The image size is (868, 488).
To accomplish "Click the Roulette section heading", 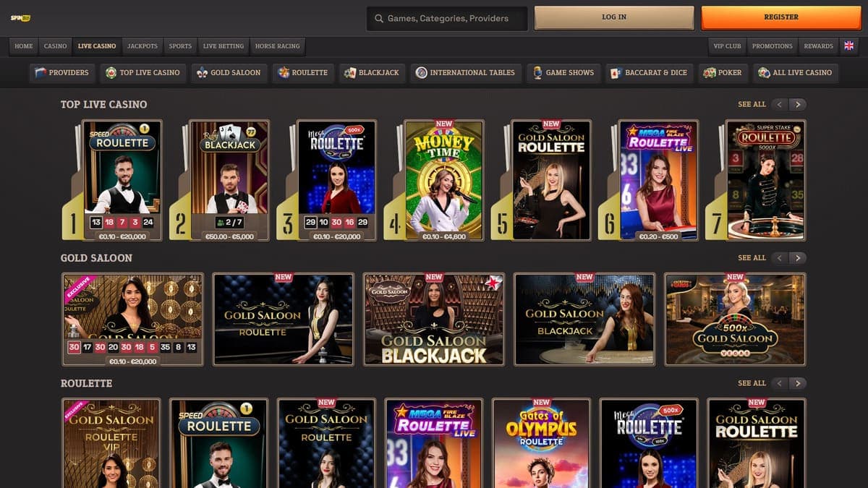I will click(86, 383).
